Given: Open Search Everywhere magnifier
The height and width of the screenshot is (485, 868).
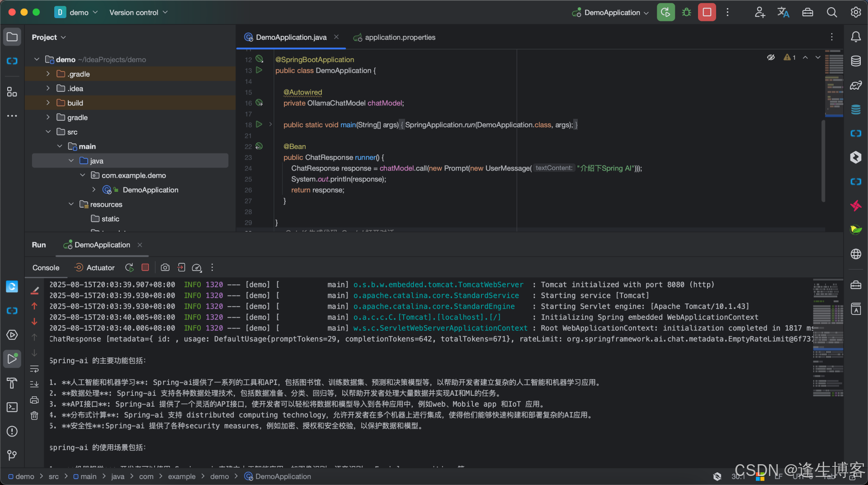Looking at the screenshot, I should click(x=832, y=12).
